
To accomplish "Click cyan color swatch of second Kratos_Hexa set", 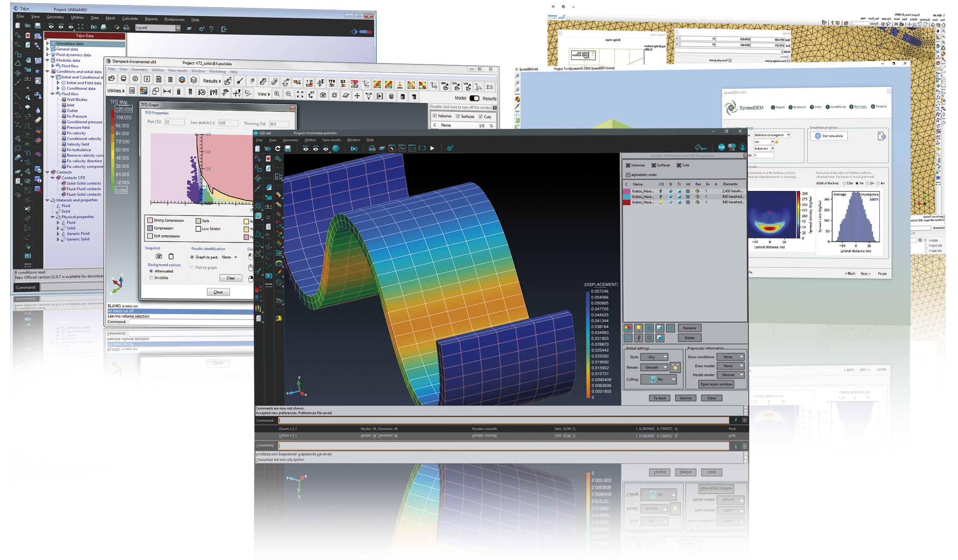I will point(627,197).
